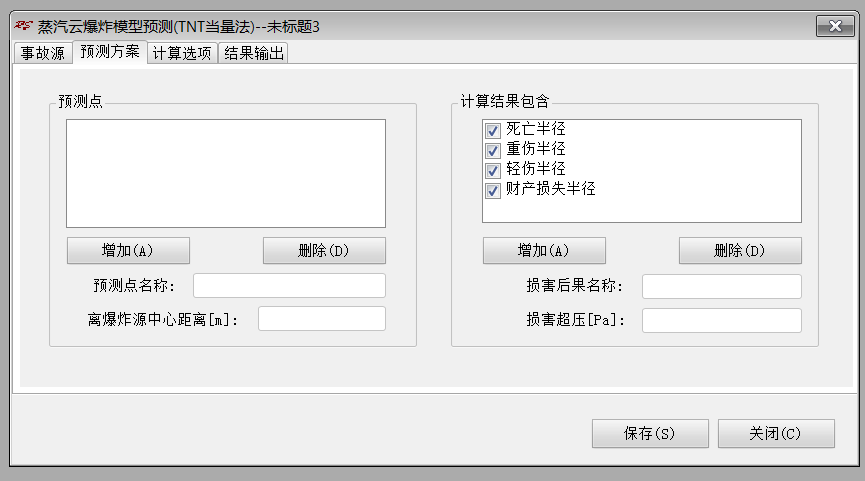865x481 pixels.
Task: Select the 损害超压[Pa] input field
Action: tap(721, 321)
